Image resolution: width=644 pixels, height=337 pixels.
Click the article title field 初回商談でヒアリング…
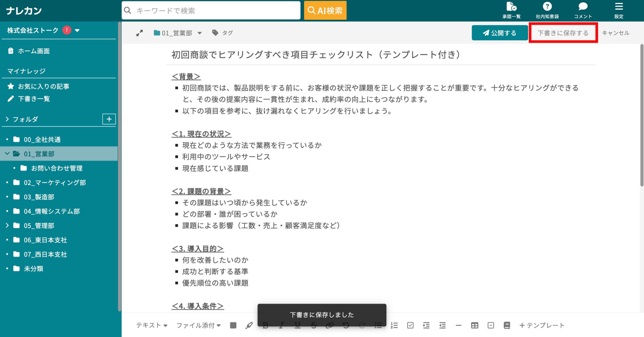click(x=380, y=55)
